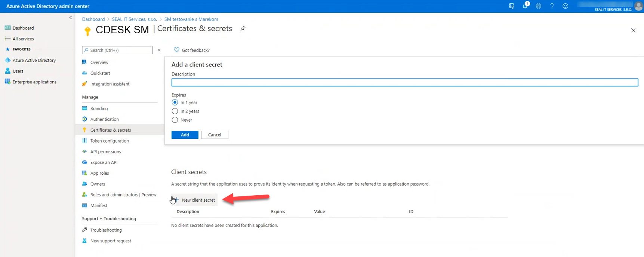Click SEAL IT Services breadcrumb link
Viewport: 644px width, 257px height.
tap(135, 19)
